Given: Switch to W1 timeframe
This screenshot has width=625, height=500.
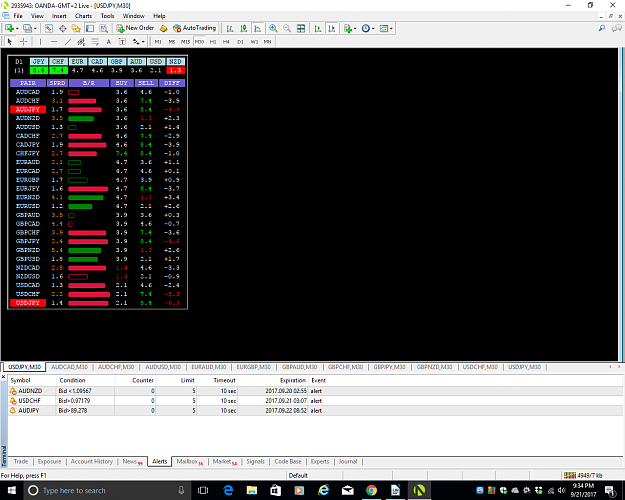Looking at the screenshot, I should coord(254,41).
